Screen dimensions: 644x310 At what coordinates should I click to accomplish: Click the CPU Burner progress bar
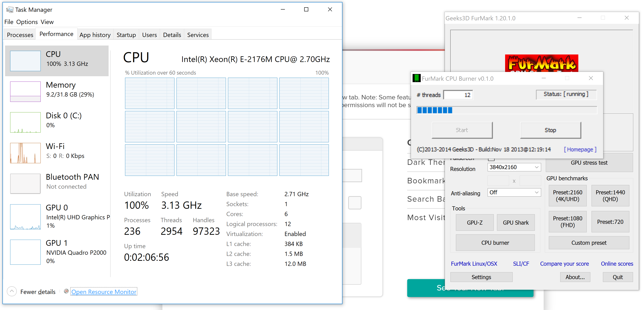click(x=507, y=110)
